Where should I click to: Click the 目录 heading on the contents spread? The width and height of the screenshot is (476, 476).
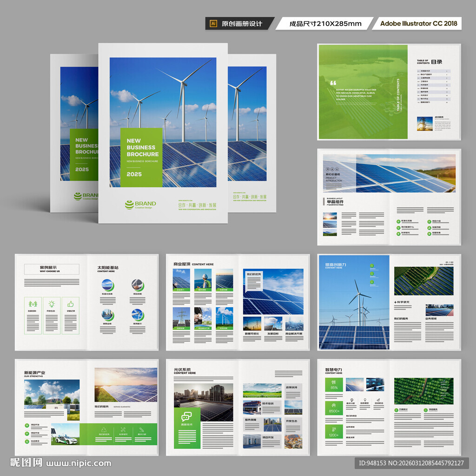pyautogui.click(x=436, y=62)
